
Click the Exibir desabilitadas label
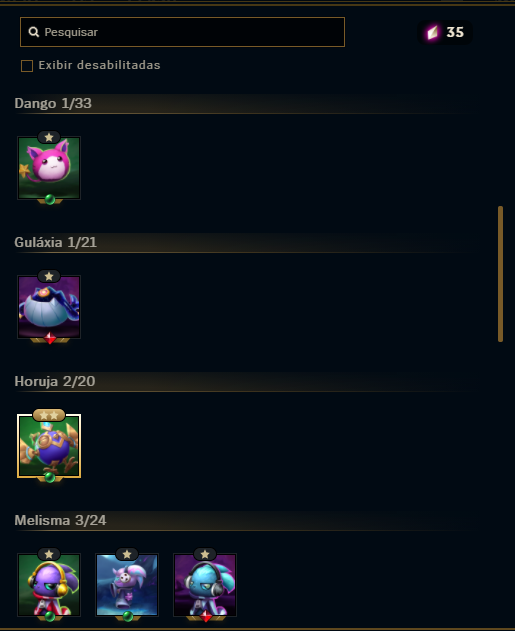click(x=99, y=65)
